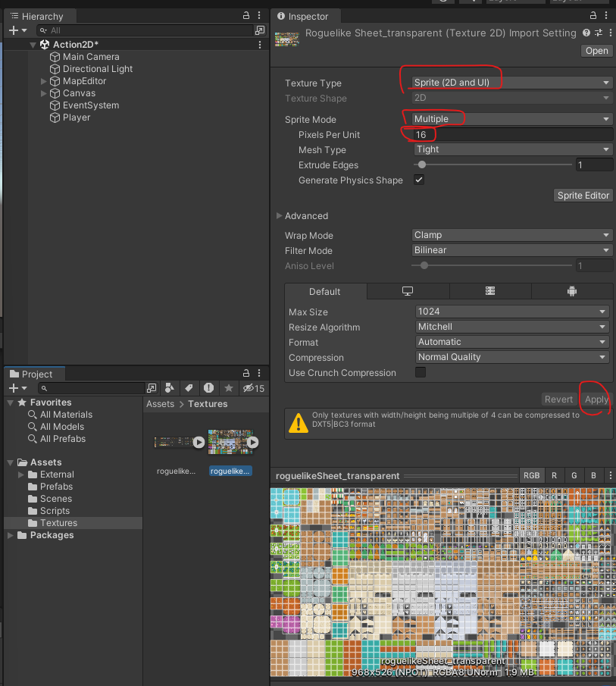Toggle red channel preview
The width and height of the screenshot is (616, 686).
click(x=554, y=475)
